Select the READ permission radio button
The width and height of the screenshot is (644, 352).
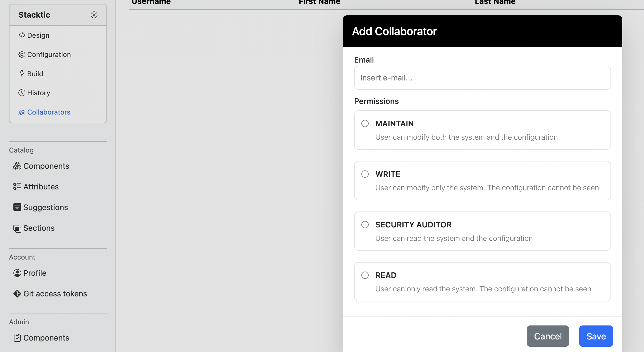coord(365,275)
